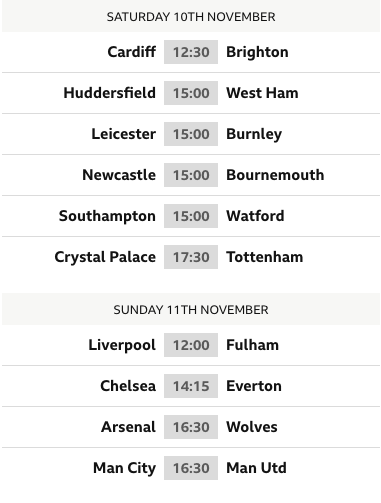Open the Man City team link
The image size is (381, 503).
pyautogui.click(x=124, y=468)
